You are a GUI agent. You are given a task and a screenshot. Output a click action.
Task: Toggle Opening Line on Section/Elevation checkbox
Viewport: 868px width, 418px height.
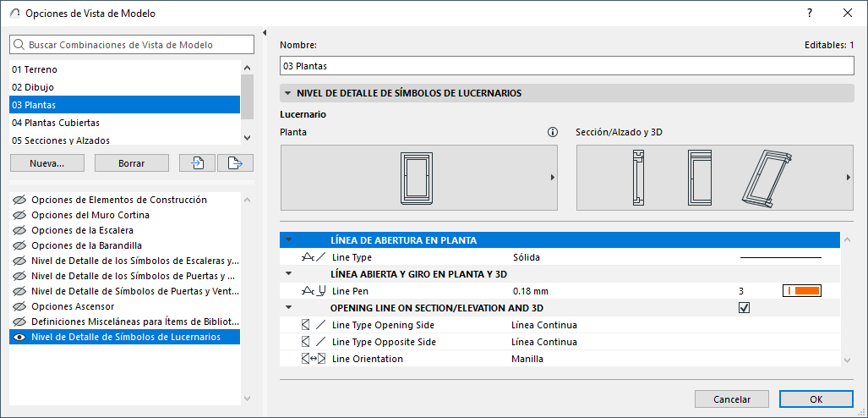(744, 308)
